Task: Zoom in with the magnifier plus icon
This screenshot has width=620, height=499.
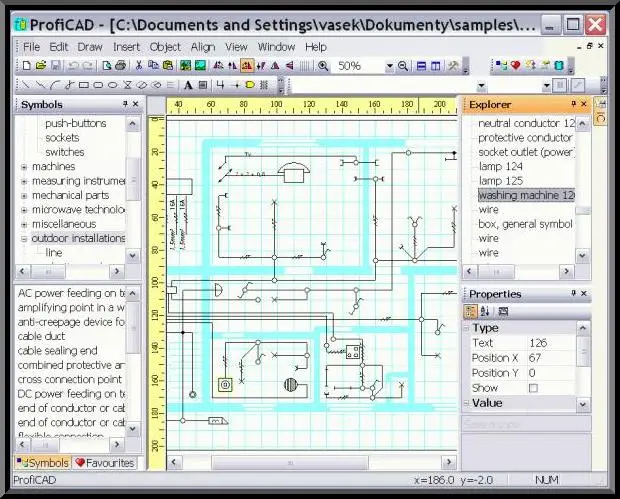Action: click(323, 66)
